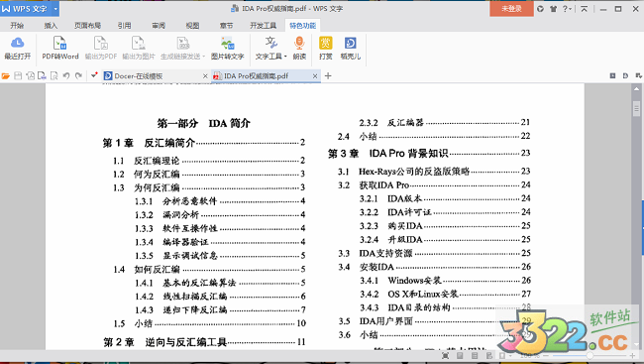Select the 特色功能 ribbon tab
Screen dimensions: 644x364
click(303, 26)
